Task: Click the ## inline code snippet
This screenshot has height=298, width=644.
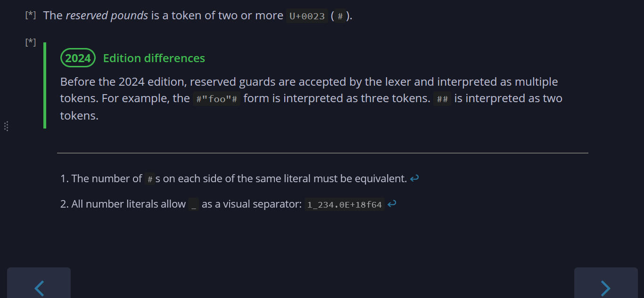Action: (442, 99)
